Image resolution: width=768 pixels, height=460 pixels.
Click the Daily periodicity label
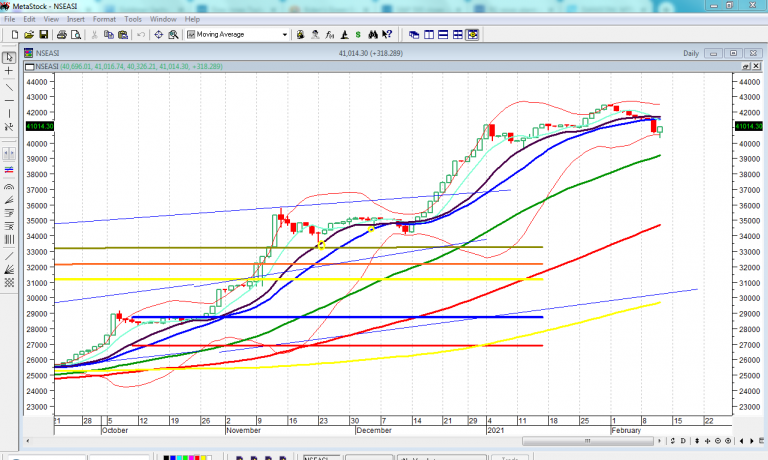pyautogui.click(x=691, y=53)
